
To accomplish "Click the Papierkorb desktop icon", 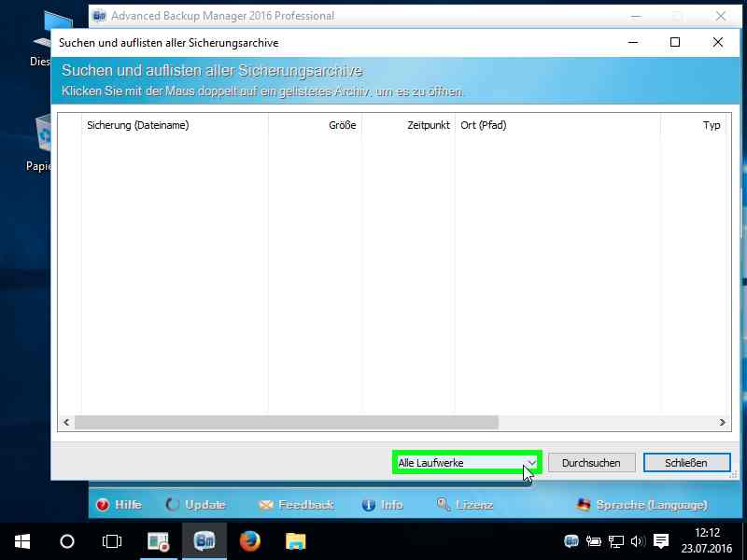I will pos(38,143).
